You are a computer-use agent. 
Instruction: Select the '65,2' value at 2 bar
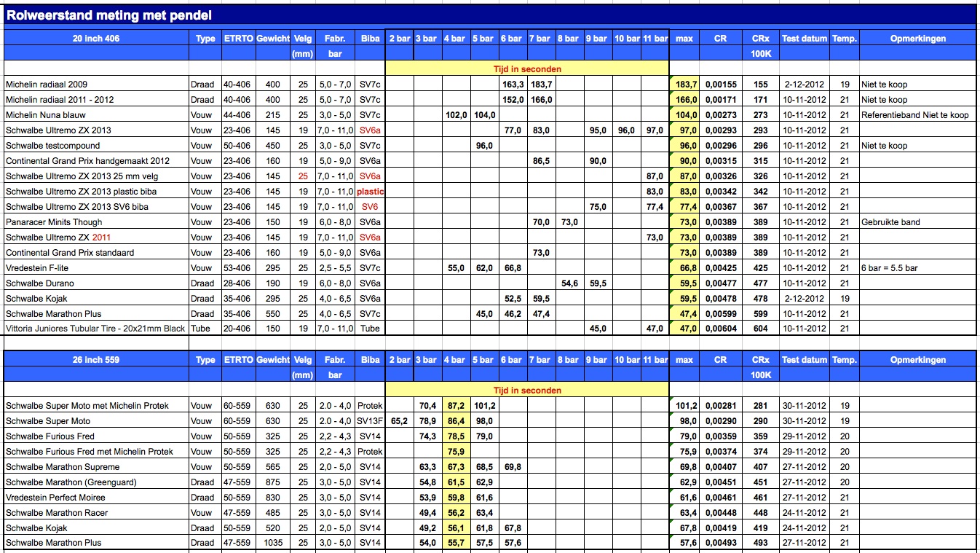tap(399, 421)
